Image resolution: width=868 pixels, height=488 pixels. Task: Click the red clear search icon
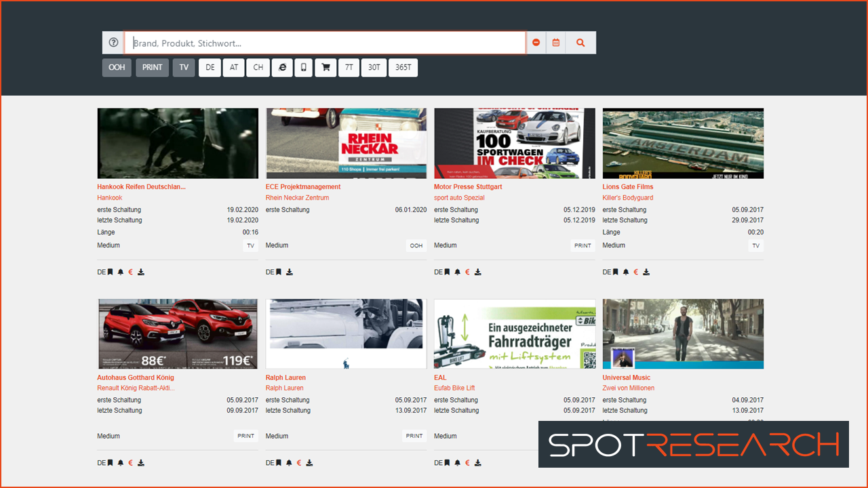[x=536, y=43]
